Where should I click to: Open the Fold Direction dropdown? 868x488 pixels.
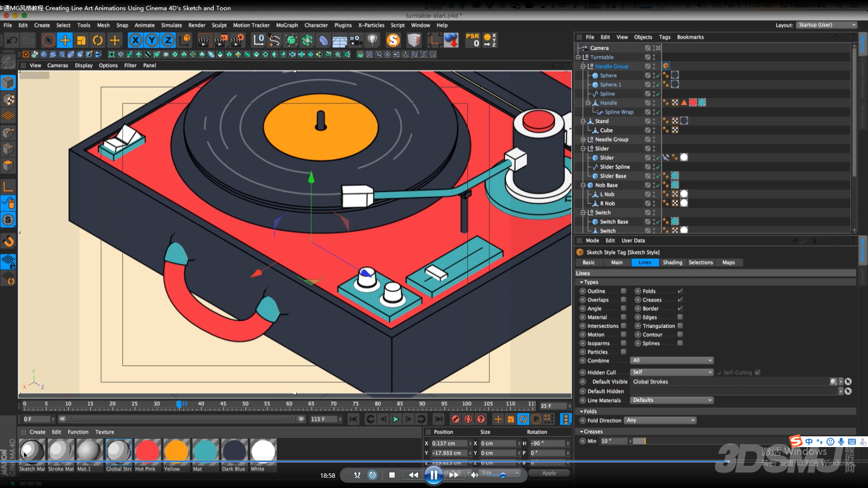pos(660,420)
